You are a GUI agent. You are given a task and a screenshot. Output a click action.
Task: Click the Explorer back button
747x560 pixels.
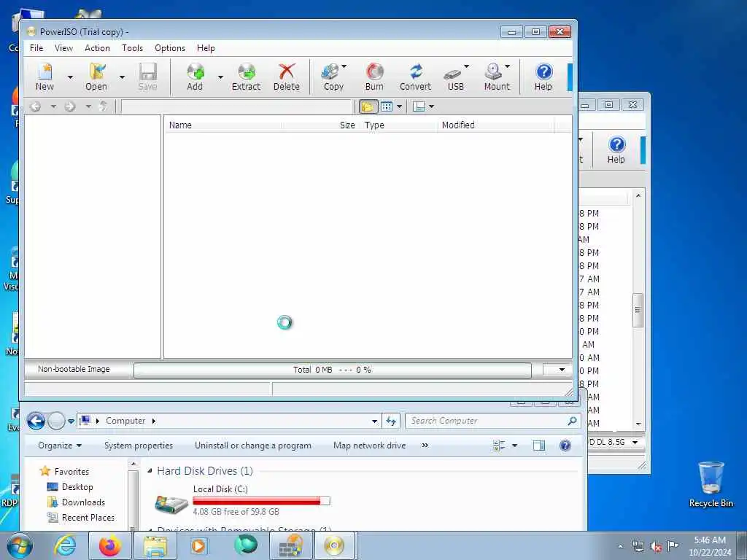click(36, 421)
